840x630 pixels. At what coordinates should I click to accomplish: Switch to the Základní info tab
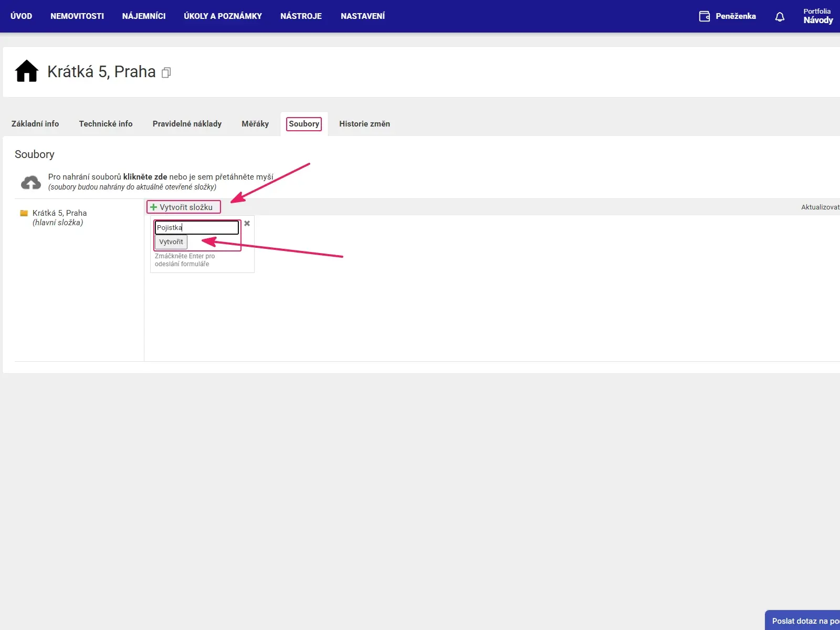pyautogui.click(x=35, y=124)
